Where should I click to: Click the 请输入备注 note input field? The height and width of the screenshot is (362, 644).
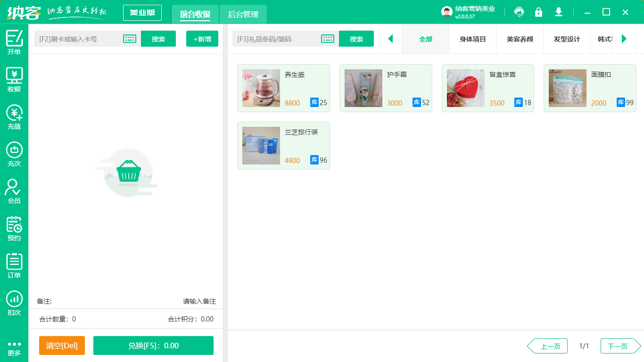click(x=198, y=301)
